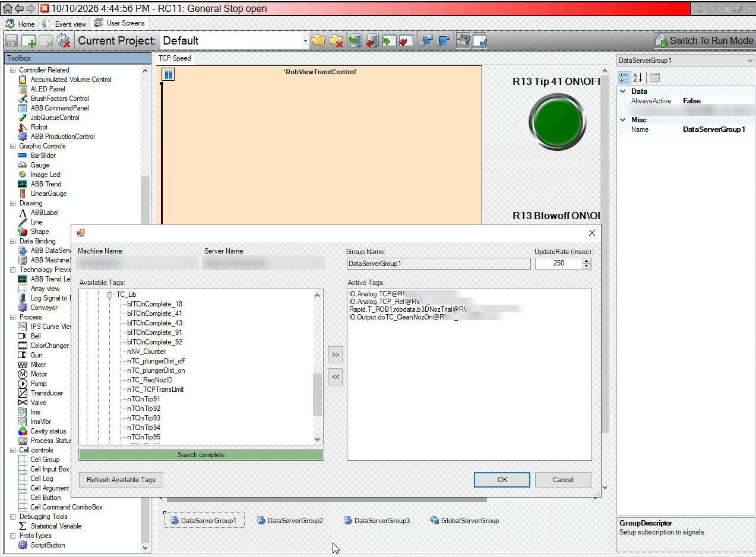The width and height of the screenshot is (756, 557).
Task: Open the Home tab
Action: click(x=21, y=24)
